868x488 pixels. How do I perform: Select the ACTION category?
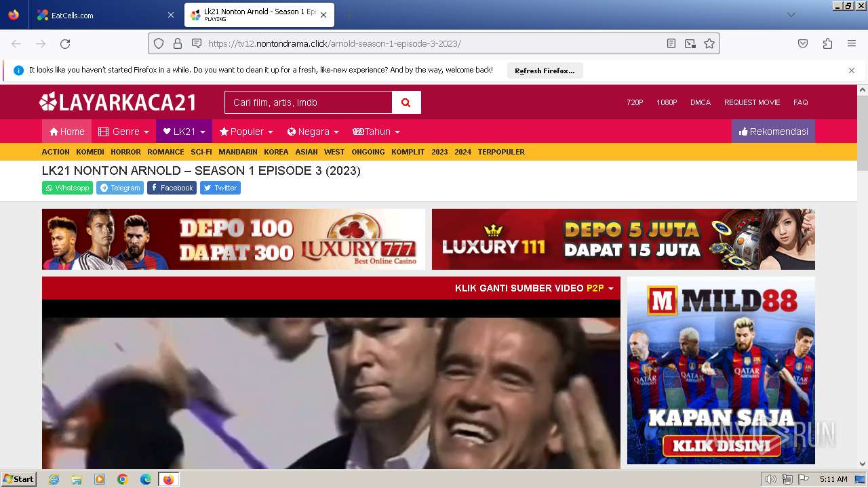coord(56,152)
